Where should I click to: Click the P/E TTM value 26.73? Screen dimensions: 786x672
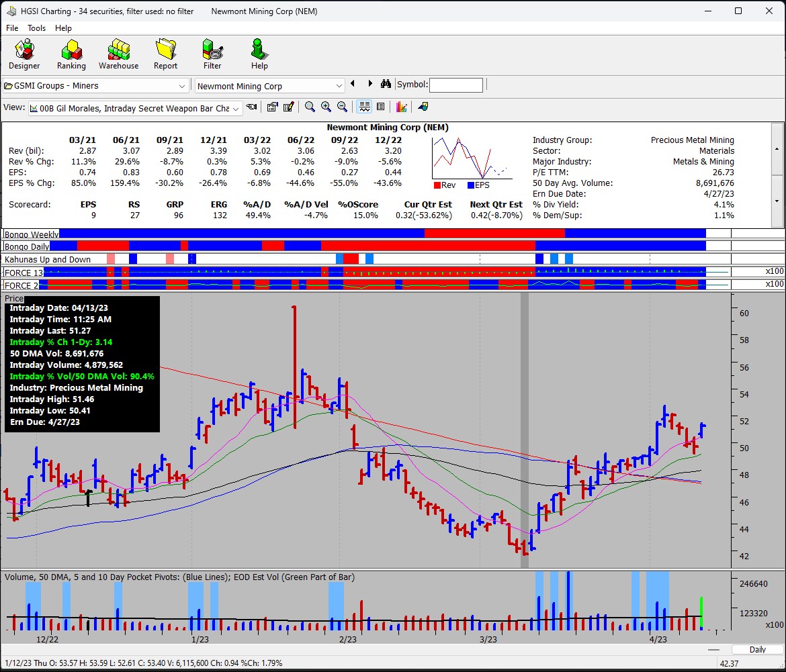(x=724, y=173)
